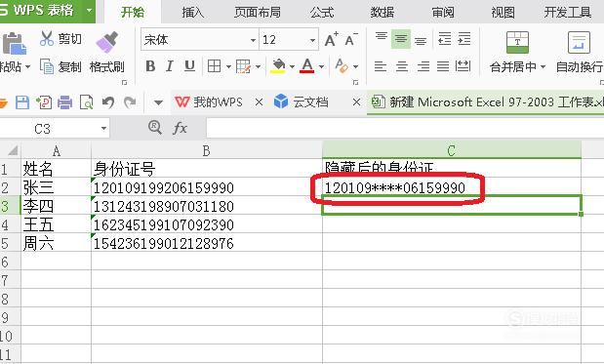Click the export to PDF icon
The height and width of the screenshot is (364, 604).
tap(44, 102)
